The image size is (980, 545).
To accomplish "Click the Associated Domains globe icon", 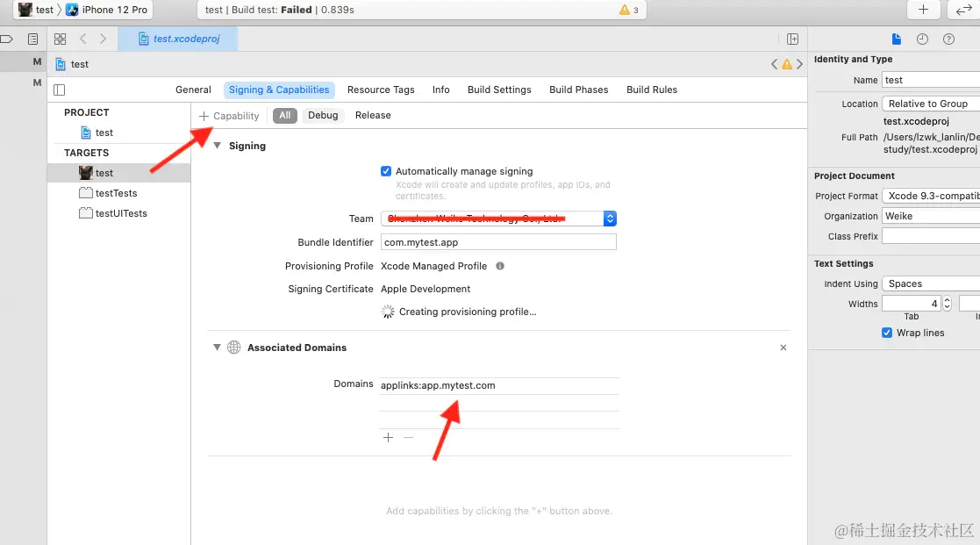I will coord(233,348).
